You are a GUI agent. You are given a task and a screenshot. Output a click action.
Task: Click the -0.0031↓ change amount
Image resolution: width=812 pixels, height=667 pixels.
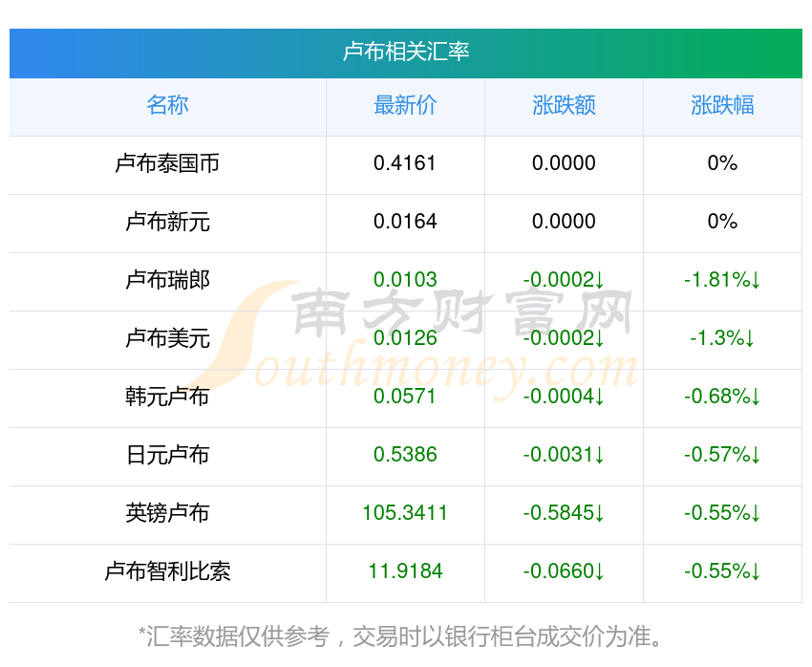tap(564, 455)
